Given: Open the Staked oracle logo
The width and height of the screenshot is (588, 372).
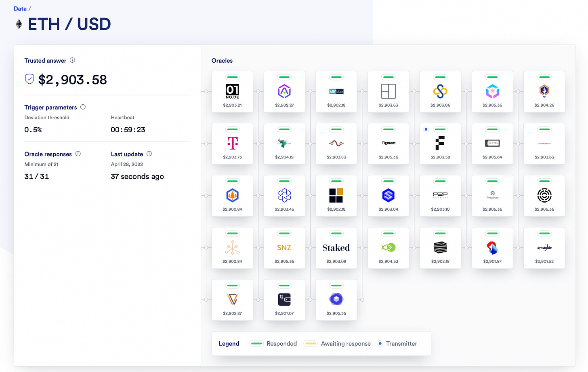Looking at the screenshot, I should point(336,247).
